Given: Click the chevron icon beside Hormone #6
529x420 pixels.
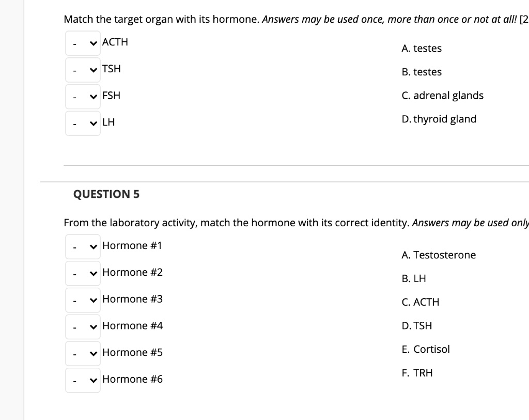Looking at the screenshot, I should [x=93, y=380].
